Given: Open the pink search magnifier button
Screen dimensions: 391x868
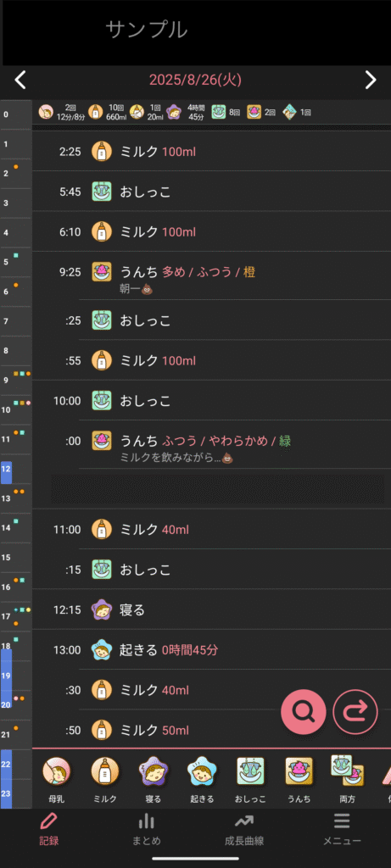Looking at the screenshot, I should pos(304,712).
